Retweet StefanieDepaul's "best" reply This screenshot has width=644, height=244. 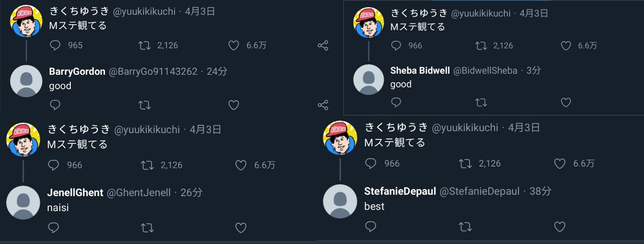(x=465, y=226)
